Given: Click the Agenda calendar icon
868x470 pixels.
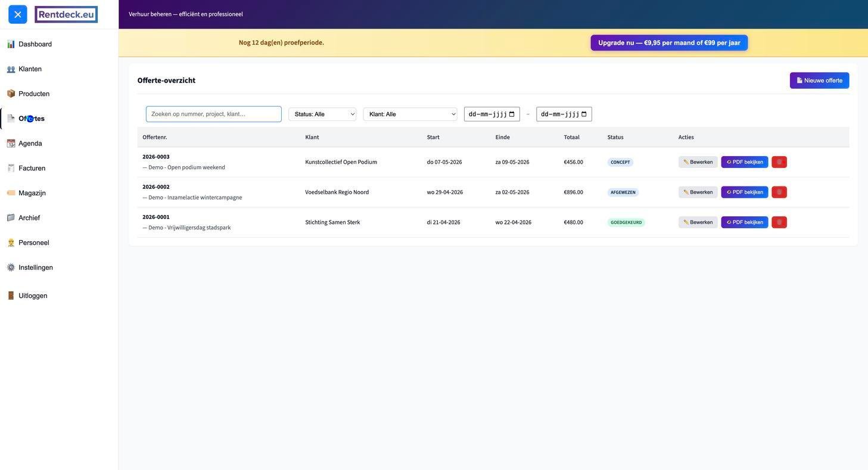Looking at the screenshot, I should (11, 144).
